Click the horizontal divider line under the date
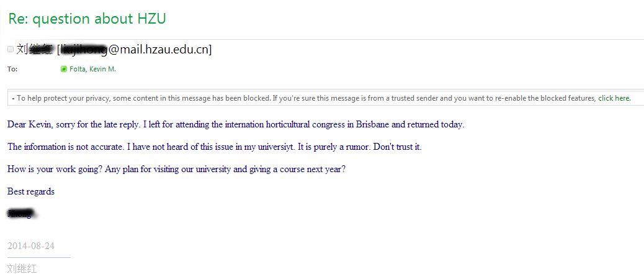 [x=39, y=258]
